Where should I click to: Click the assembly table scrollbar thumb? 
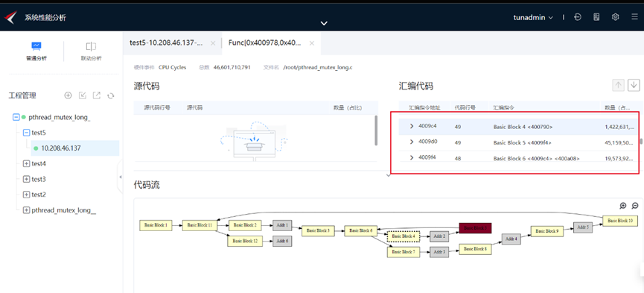coord(641,142)
